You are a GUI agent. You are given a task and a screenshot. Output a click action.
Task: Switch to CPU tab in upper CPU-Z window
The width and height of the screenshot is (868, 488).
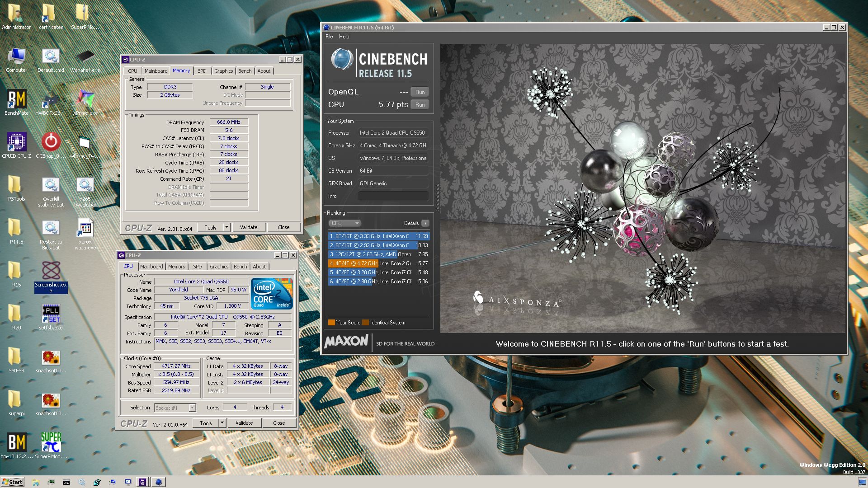tap(132, 71)
